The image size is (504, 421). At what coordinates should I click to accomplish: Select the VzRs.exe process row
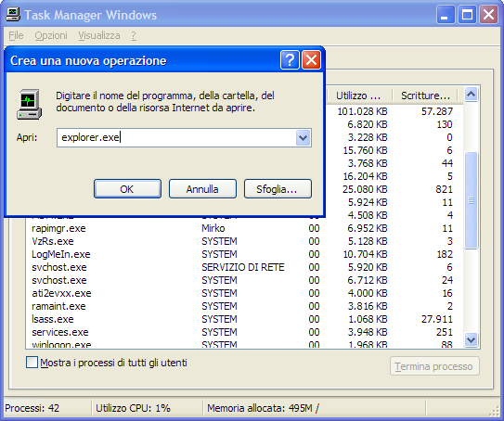coord(243,241)
